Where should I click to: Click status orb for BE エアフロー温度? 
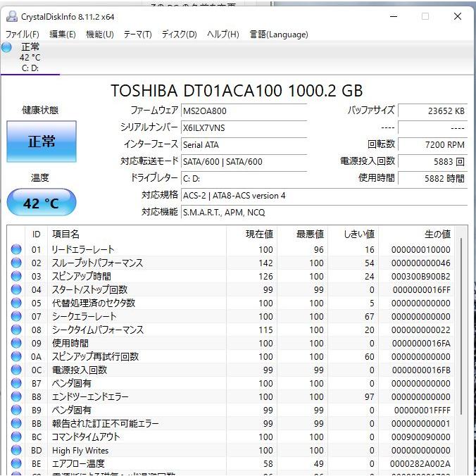[16, 463]
